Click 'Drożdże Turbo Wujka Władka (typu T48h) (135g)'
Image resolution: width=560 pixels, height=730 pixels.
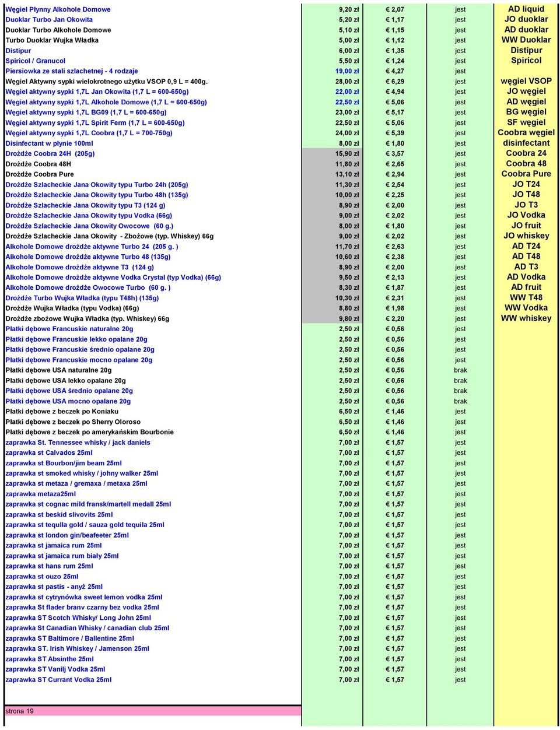(x=82, y=298)
